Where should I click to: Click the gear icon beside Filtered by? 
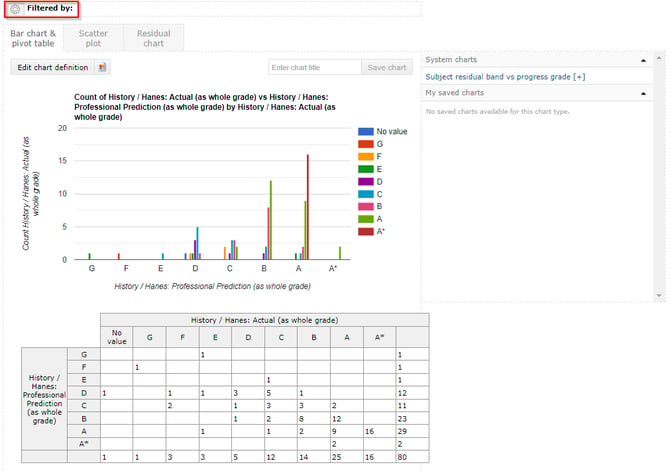15,9
